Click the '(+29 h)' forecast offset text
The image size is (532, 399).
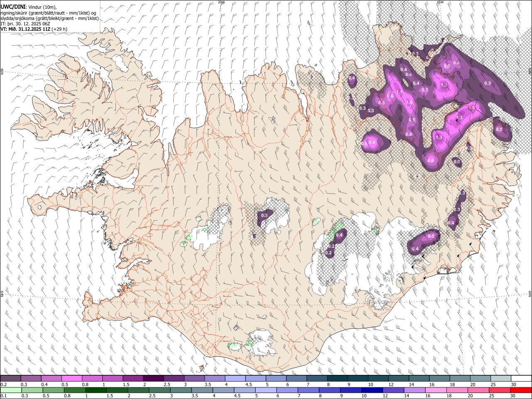(59, 29)
